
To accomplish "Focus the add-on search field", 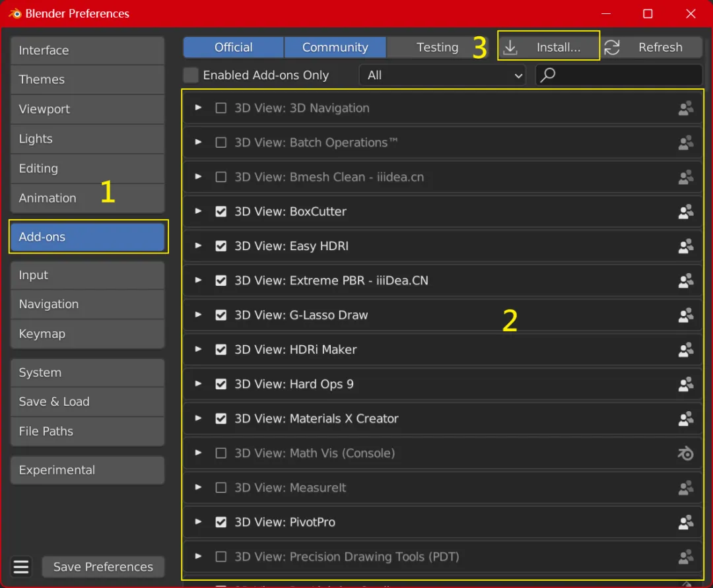I will pyautogui.click(x=619, y=75).
